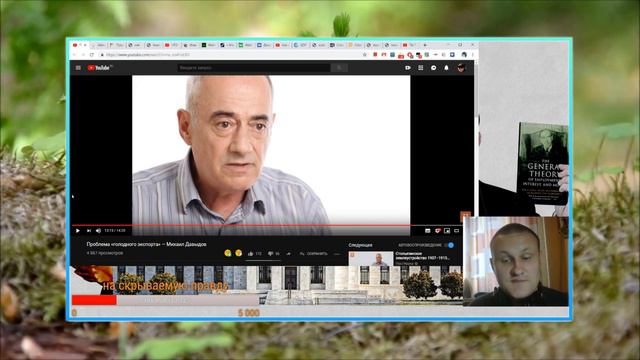640x360 pixels.
Task: Click the video title Проблема «голодного экспорта»
Action: pyautogui.click(x=146, y=244)
